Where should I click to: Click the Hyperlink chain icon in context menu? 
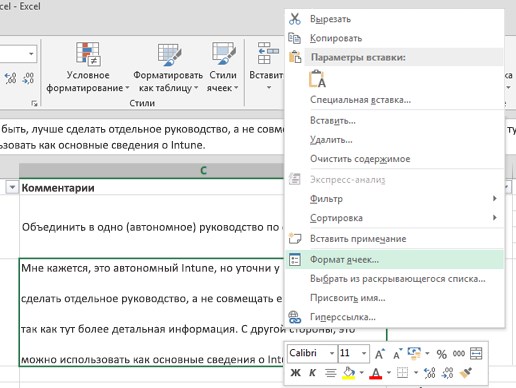click(x=295, y=317)
